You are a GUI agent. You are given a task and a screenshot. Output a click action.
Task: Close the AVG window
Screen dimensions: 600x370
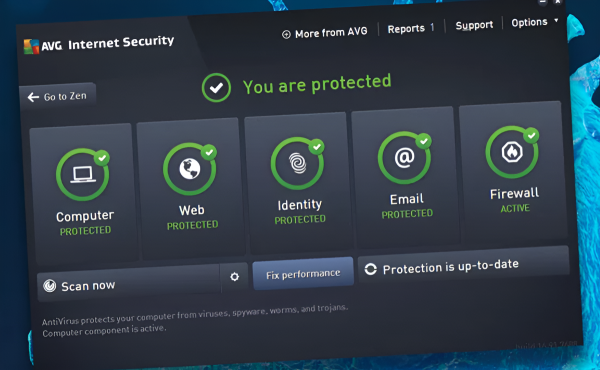[558, 2]
